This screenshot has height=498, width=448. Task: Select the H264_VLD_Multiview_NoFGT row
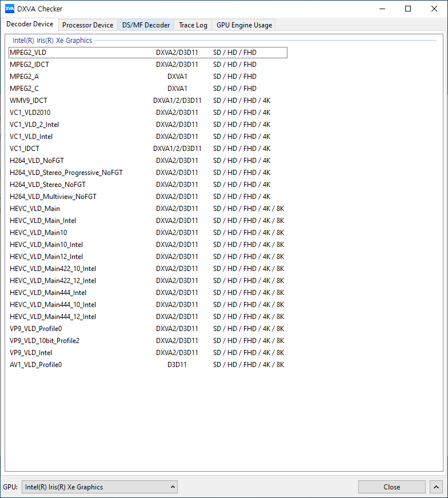pyautogui.click(x=148, y=197)
